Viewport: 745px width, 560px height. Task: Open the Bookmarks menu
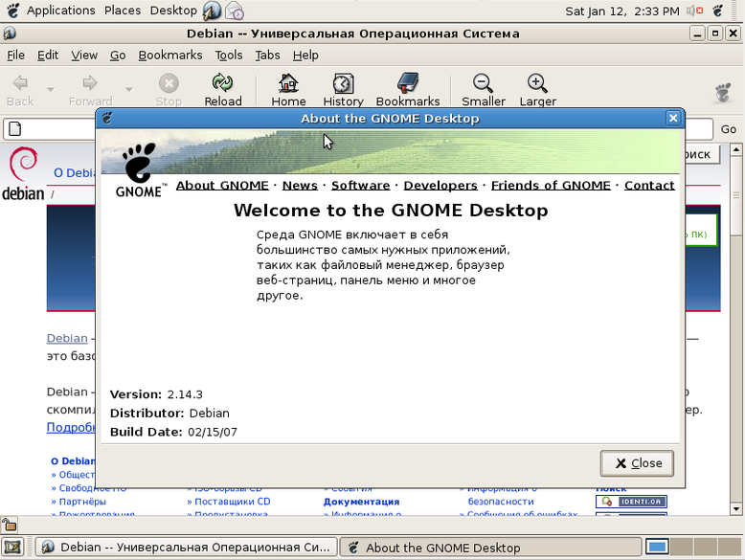coord(170,56)
